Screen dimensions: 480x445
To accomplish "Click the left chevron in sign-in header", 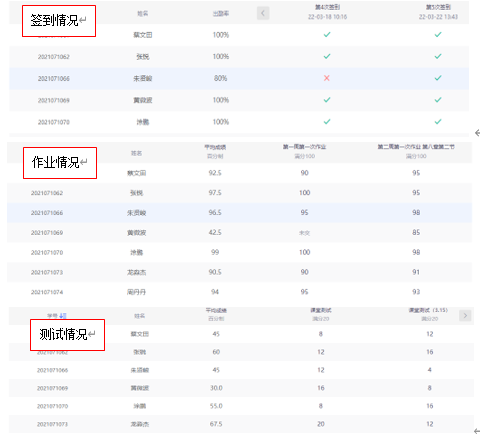I will point(263,13).
